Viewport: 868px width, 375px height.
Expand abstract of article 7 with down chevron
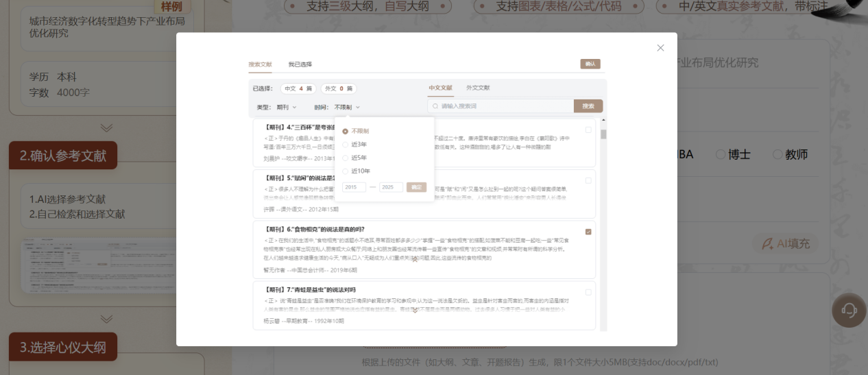415,311
